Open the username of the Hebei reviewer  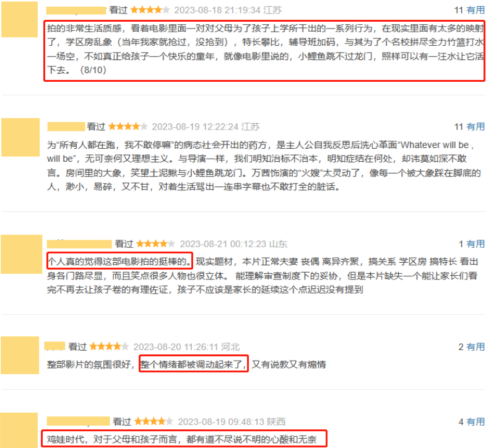pos(55,346)
